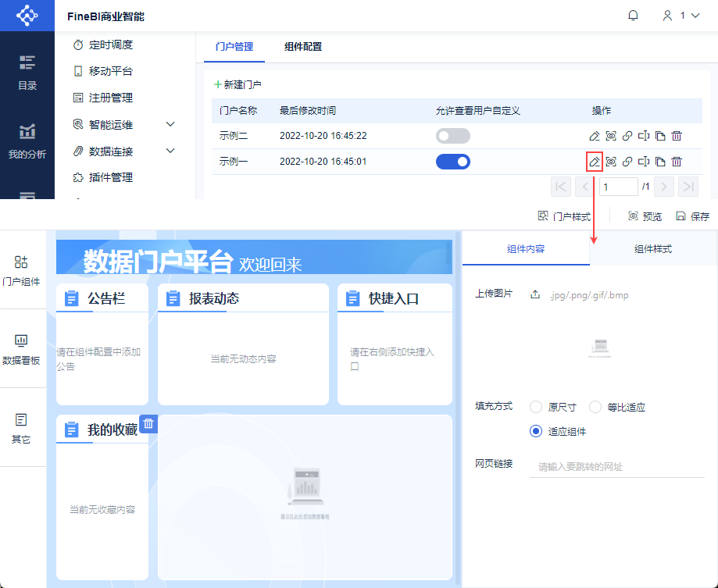Click edit pencil icon for 示例一

595,162
